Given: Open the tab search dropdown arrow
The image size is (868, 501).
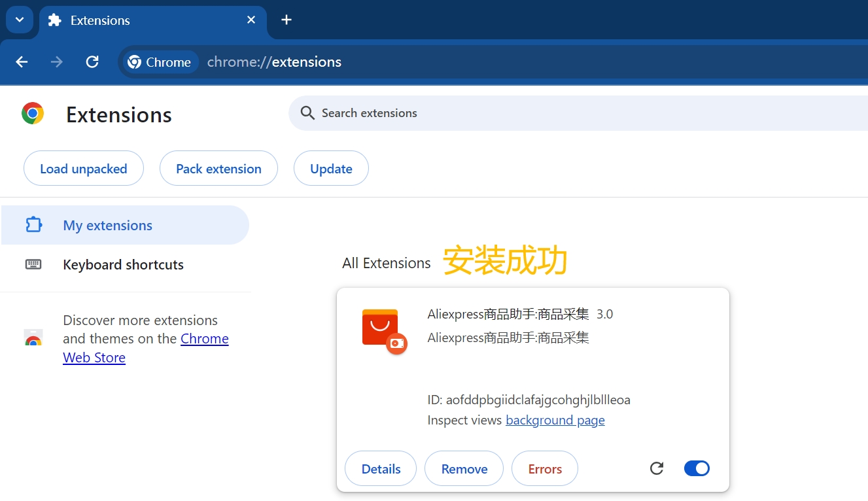Looking at the screenshot, I should tap(20, 20).
